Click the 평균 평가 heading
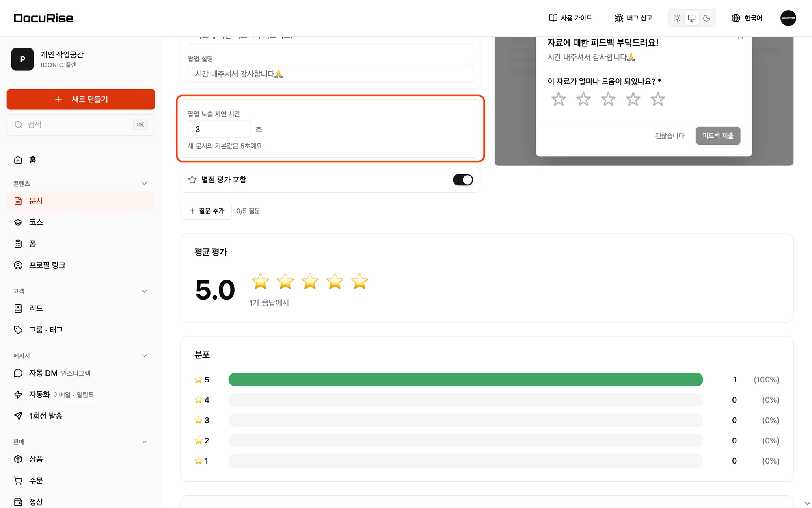This screenshot has width=812, height=508. point(211,252)
